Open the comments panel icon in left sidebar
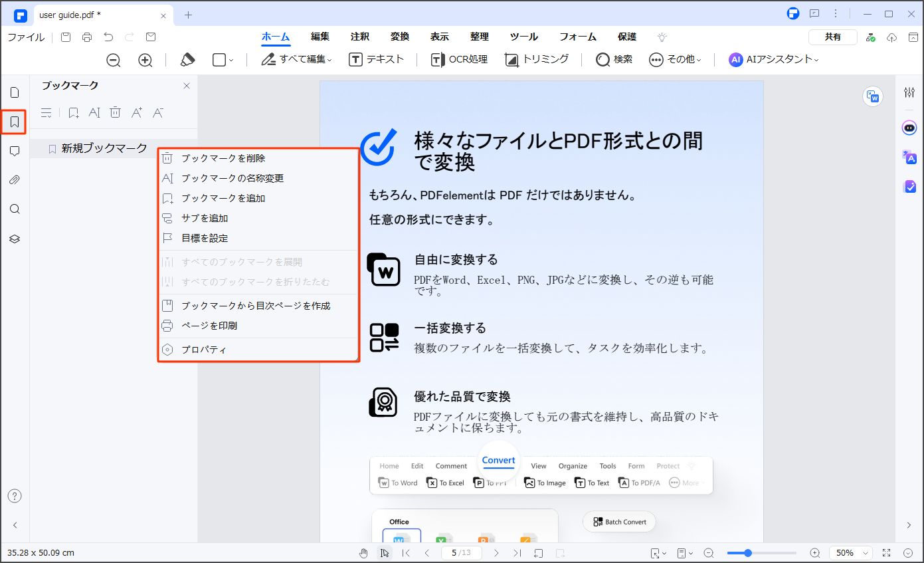The height and width of the screenshot is (563, 924). coord(15,152)
